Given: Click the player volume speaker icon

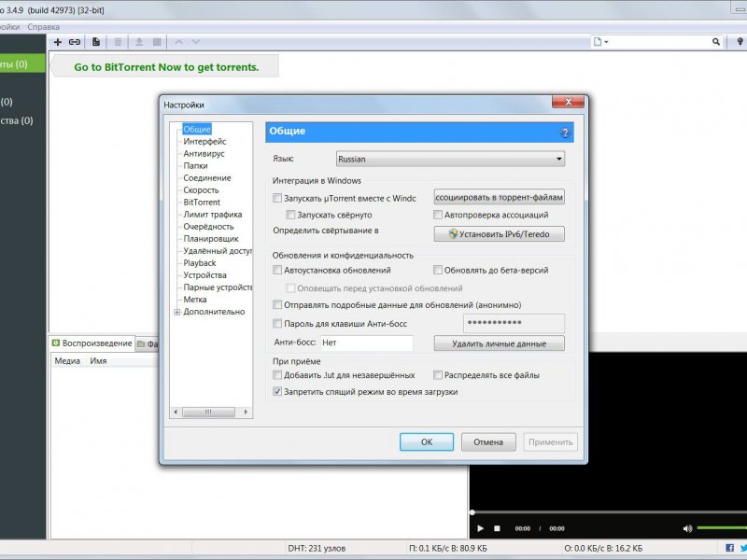Looking at the screenshot, I should coord(687,528).
